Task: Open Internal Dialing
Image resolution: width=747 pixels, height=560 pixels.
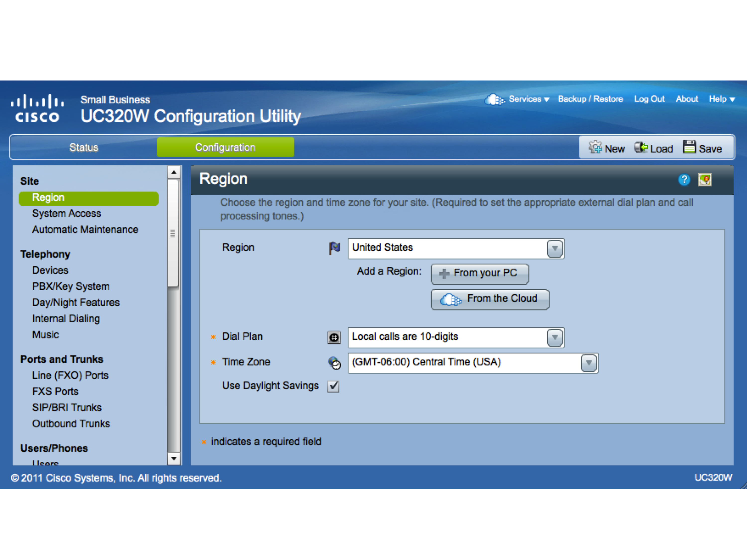Action: click(x=66, y=319)
